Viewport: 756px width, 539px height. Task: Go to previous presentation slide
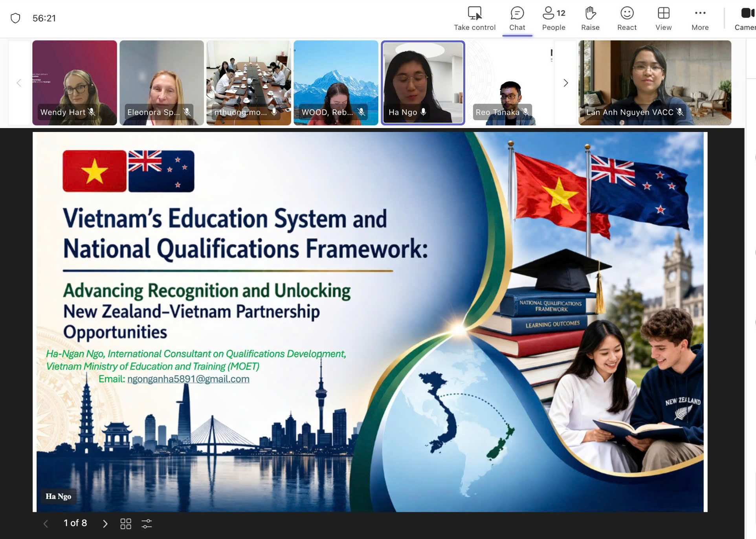pos(46,524)
